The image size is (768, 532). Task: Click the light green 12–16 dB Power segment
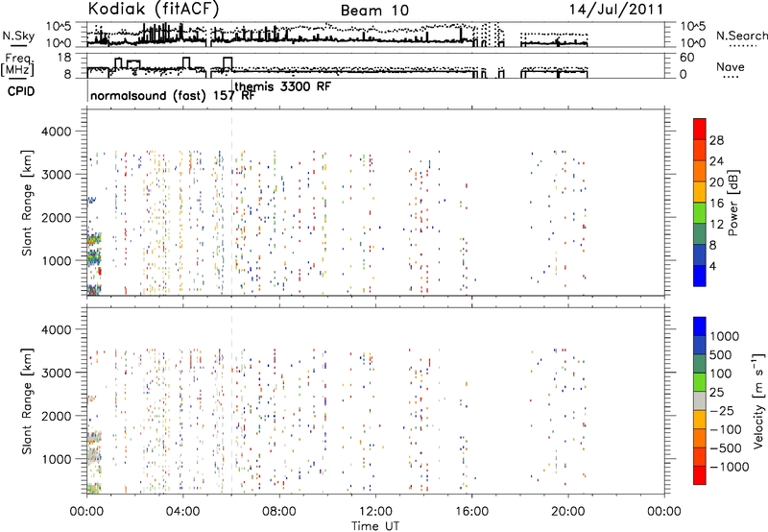(700, 212)
